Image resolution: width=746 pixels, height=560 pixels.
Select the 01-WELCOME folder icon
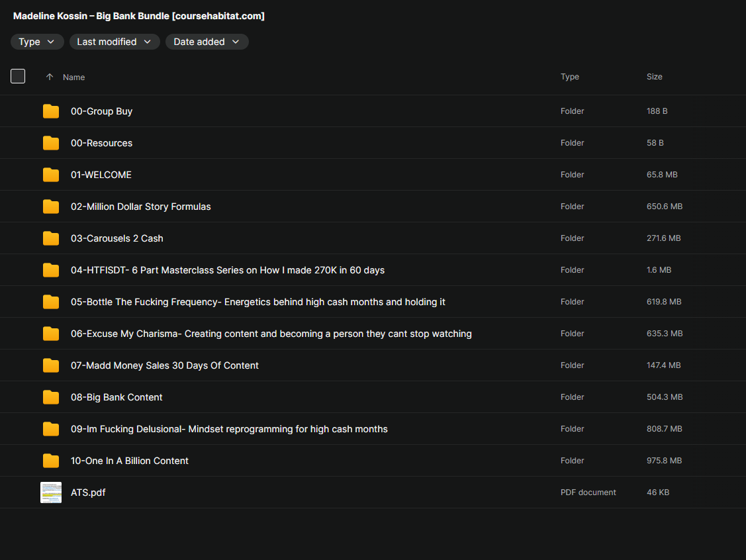coord(51,175)
